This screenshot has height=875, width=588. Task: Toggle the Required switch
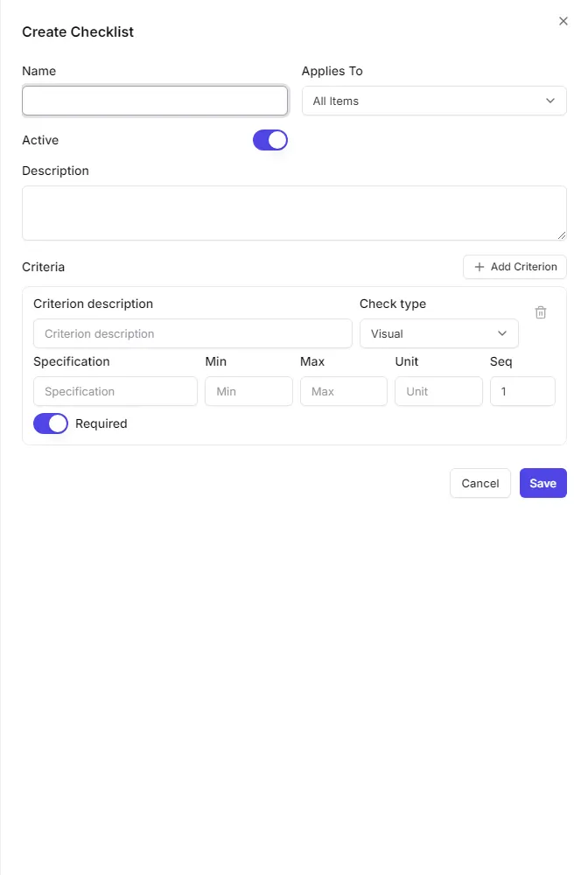click(51, 423)
